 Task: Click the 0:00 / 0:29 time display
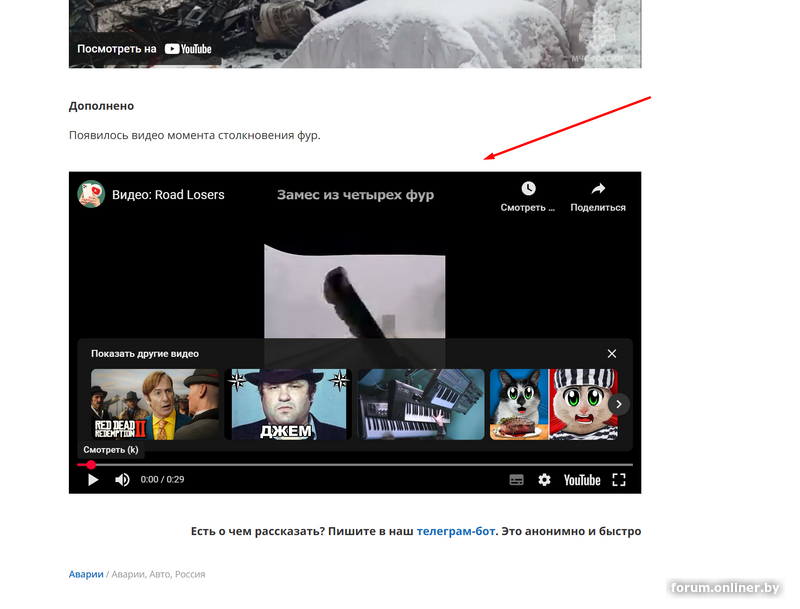[162, 479]
